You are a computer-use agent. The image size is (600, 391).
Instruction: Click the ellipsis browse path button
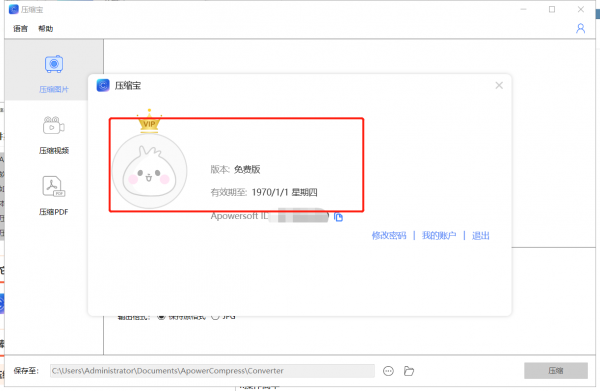(x=388, y=371)
